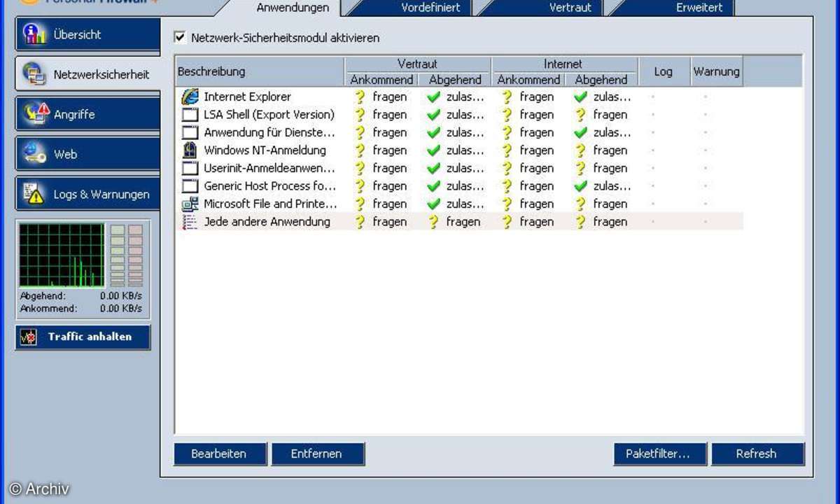
Task: Click the Jede andere Anwendung list icon
Action: click(x=190, y=222)
